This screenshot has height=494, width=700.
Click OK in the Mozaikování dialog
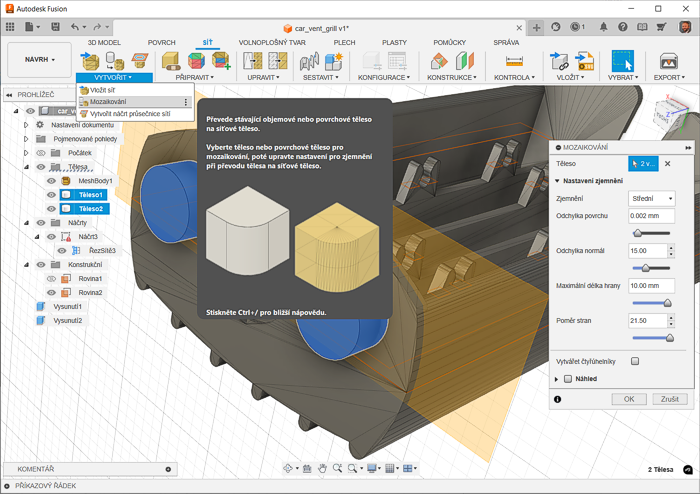coord(629,399)
